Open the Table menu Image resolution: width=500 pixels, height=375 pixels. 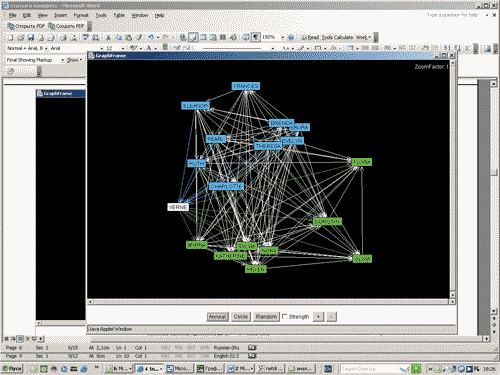coord(119,15)
